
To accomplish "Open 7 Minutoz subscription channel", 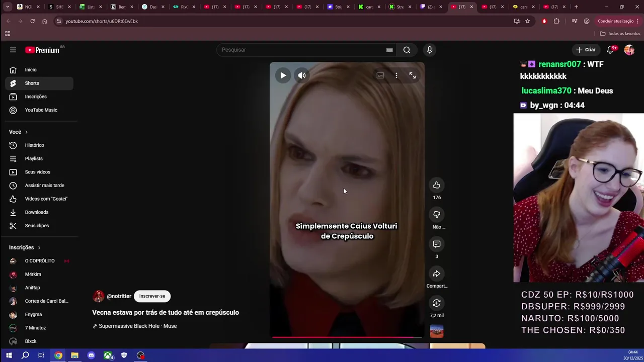I will [39, 328].
